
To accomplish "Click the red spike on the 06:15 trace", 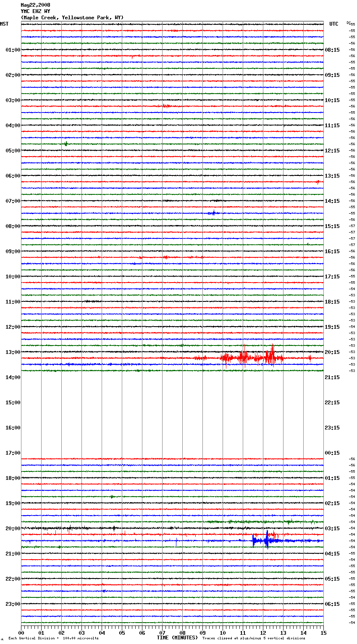I will click(x=318, y=182).
